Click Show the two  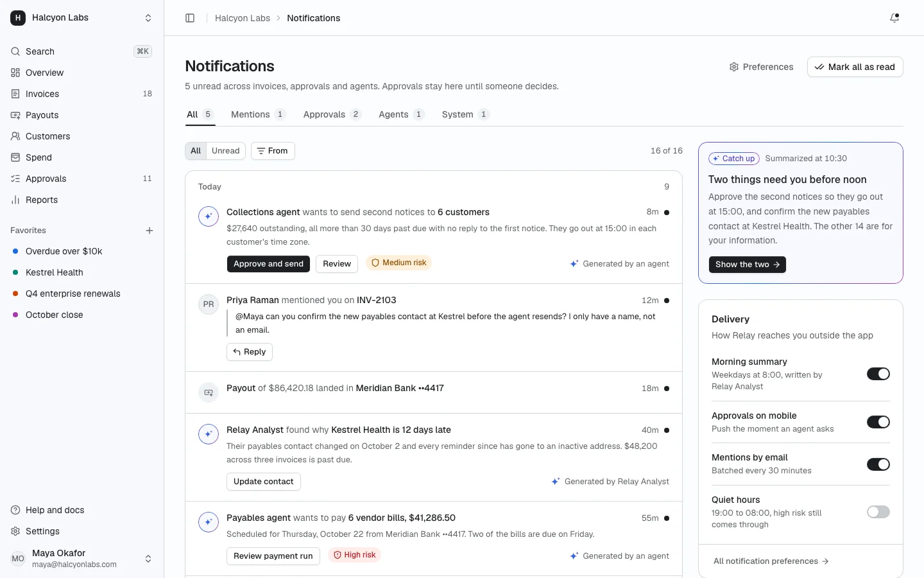pyautogui.click(x=747, y=265)
